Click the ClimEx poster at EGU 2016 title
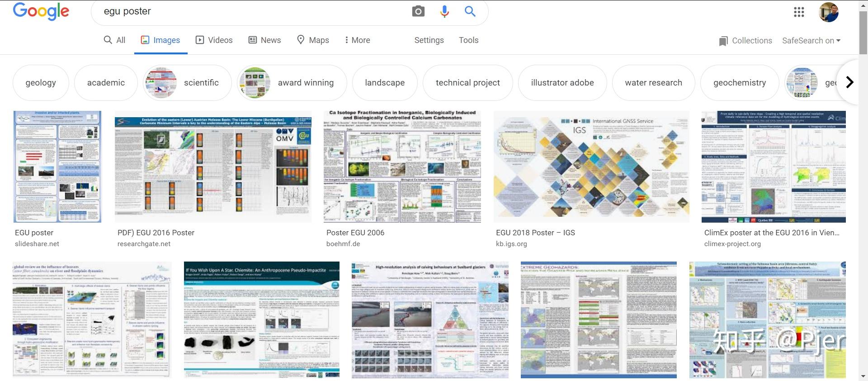This screenshot has width=868, height=381. point(772,233)
